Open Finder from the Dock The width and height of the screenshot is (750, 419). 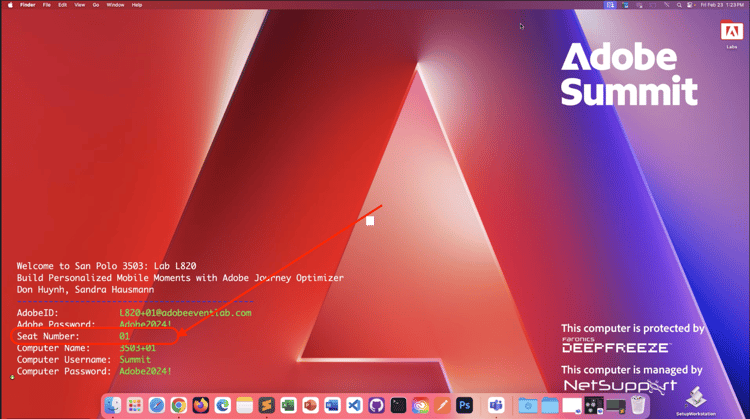pos(113,406)
